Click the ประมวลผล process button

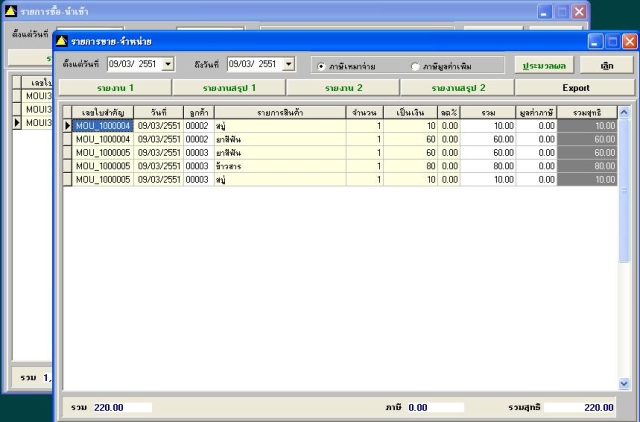point(544,65)
